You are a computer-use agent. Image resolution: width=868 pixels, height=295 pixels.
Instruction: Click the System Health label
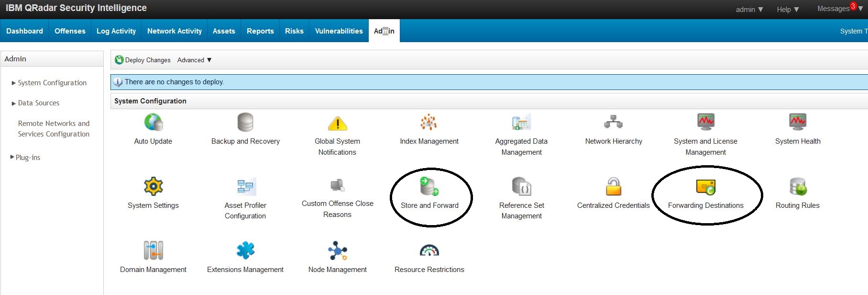point(798,141)
